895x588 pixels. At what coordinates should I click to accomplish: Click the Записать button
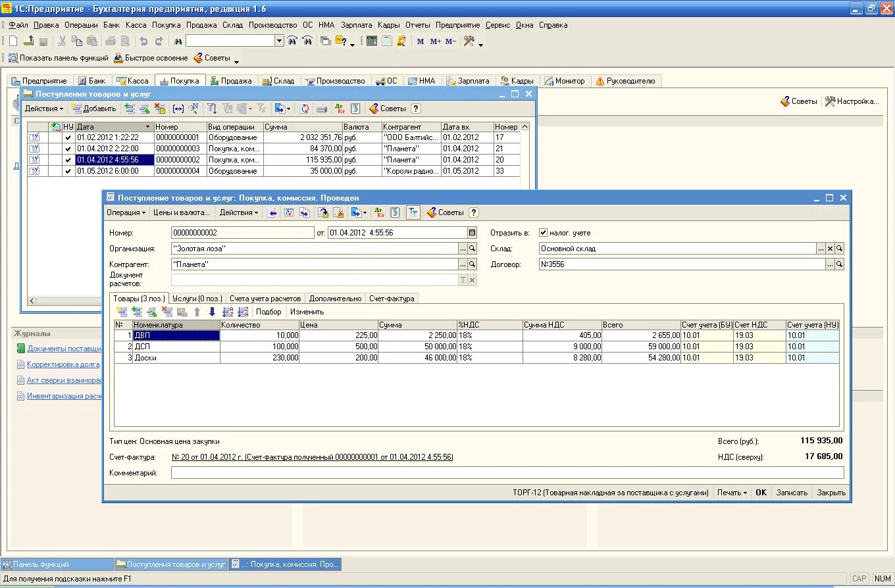coord(792,493)
